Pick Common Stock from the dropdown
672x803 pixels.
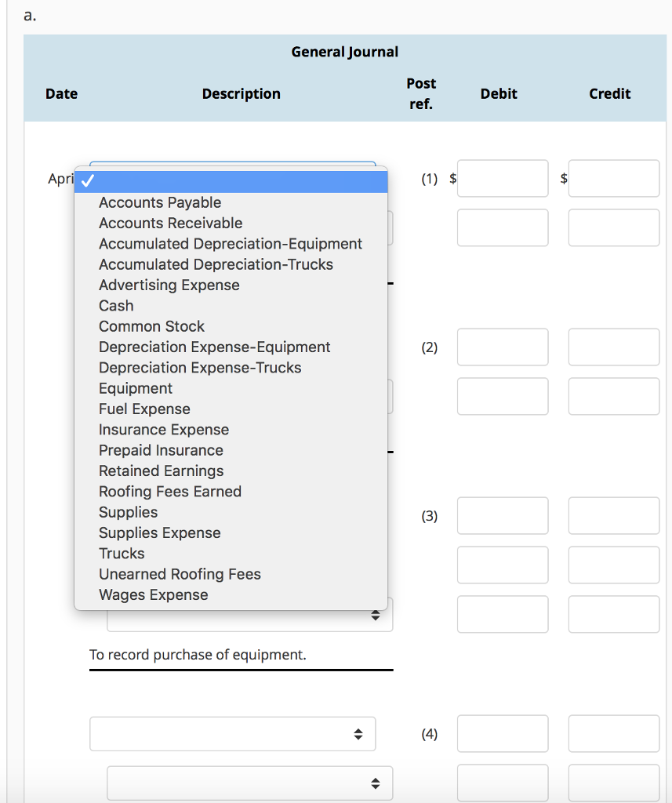(x=151, y=326)
